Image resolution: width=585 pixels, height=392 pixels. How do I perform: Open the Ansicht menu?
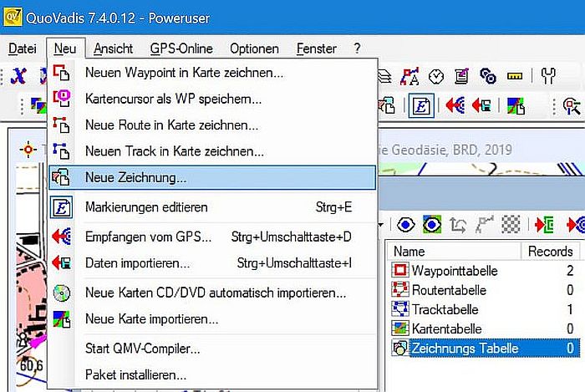click(113, 48)
